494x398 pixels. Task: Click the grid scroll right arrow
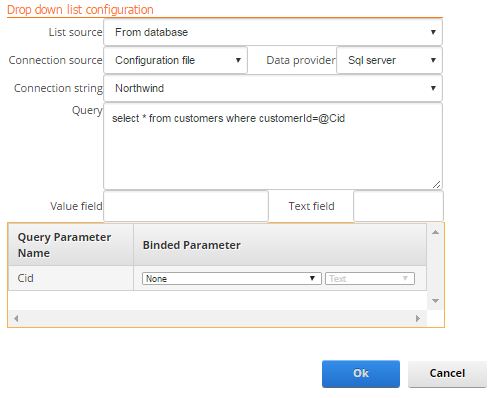click(418, 318)
